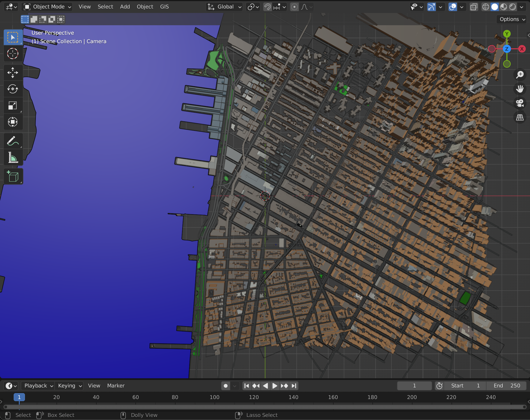Open the Add menu
This screenshot has width=530, height=420.
pyautogui.click(x=125, y=7)
